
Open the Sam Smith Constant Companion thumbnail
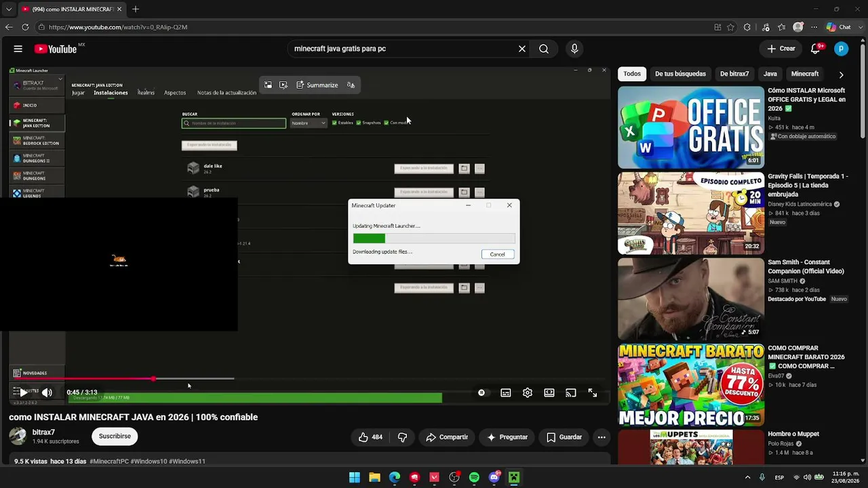click(691, 299)
